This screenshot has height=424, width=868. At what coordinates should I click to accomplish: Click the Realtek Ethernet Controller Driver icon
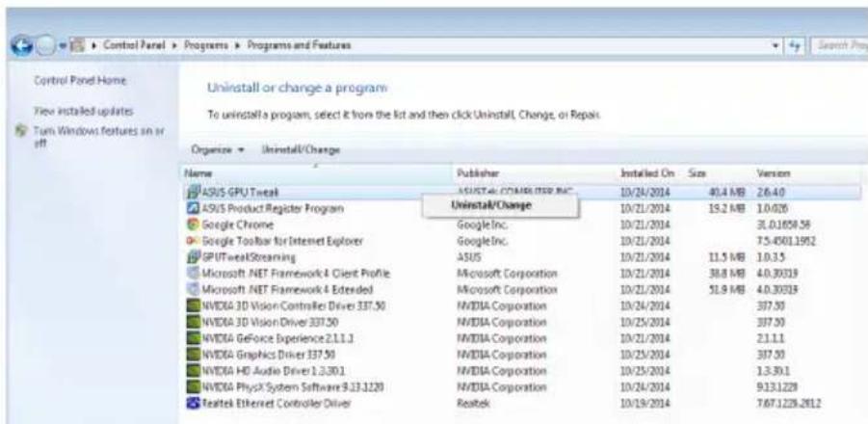[194, 403]
